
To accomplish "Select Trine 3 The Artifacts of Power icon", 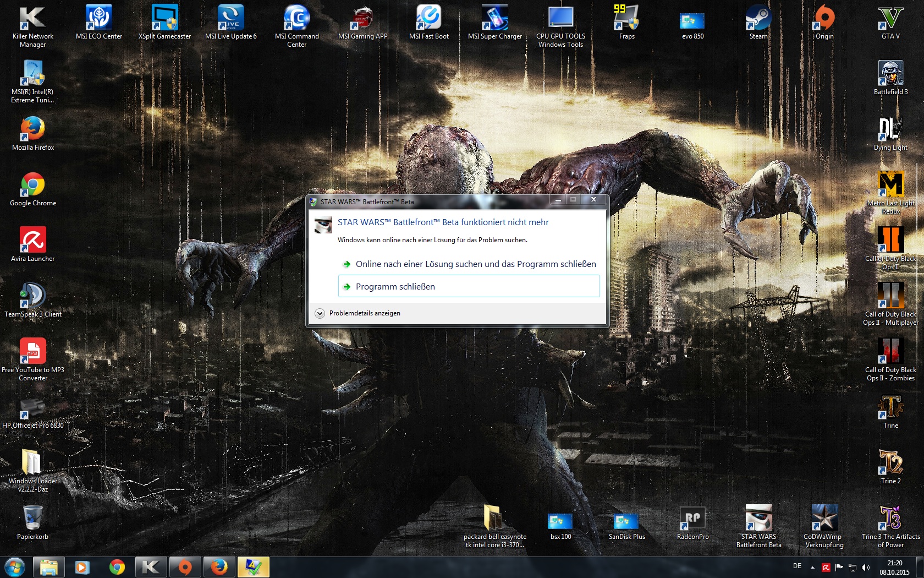I will [x=891, y=526].
